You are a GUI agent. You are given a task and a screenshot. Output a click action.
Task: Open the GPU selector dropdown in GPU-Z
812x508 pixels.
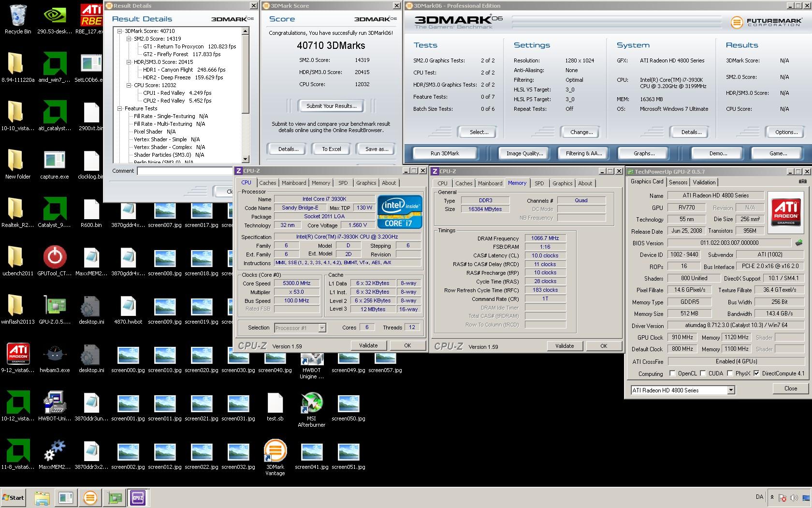click(731, 390)
